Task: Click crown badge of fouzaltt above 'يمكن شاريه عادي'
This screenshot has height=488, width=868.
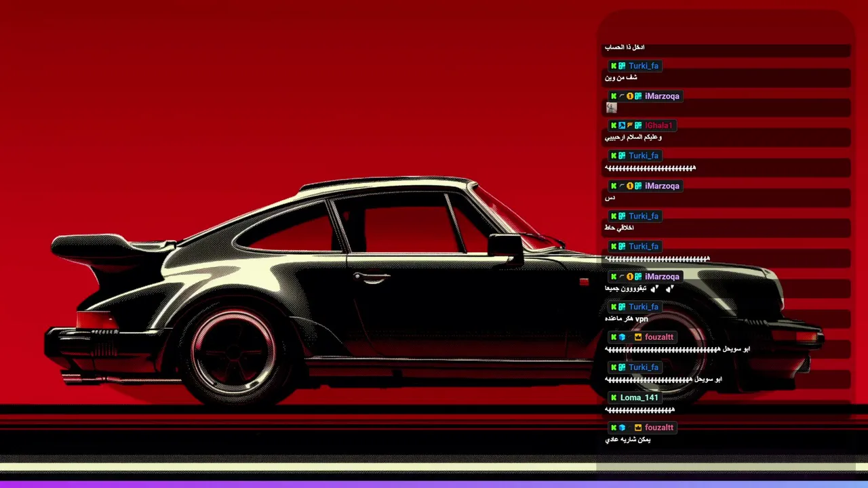Action: point(638,428)
